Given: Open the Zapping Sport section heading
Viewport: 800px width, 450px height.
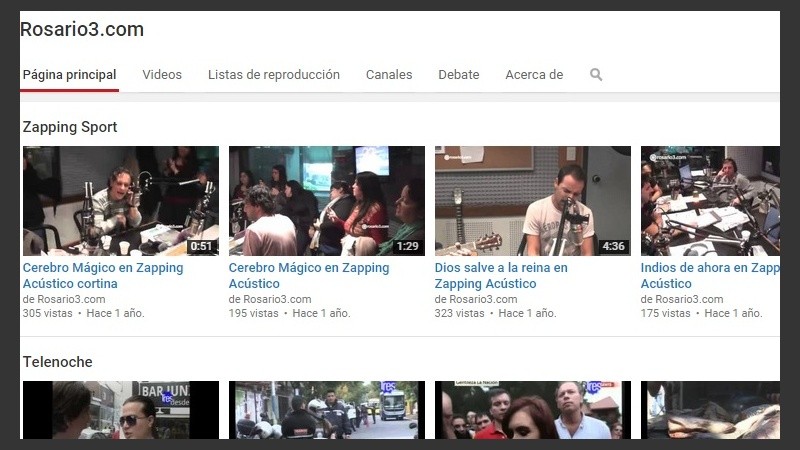Looking at the screenshot, I should tap(70, 127).
